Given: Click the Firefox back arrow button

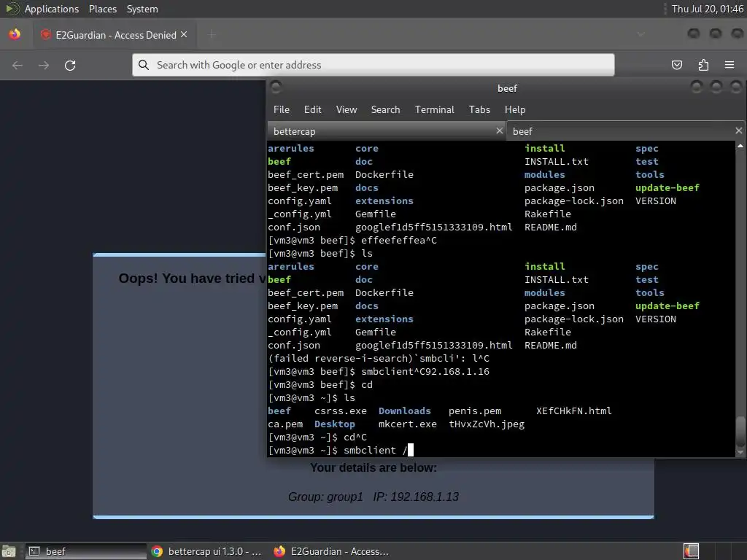Looking at the screenshot, I should (x=18, y=65).
